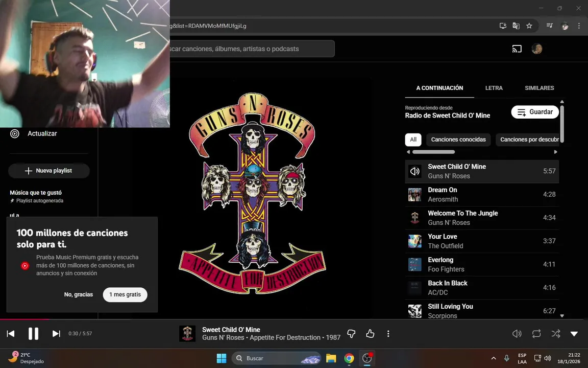This screenshot has width=588, height=368.
Task: Show hidden system tray icons
Action: point(494,358)
